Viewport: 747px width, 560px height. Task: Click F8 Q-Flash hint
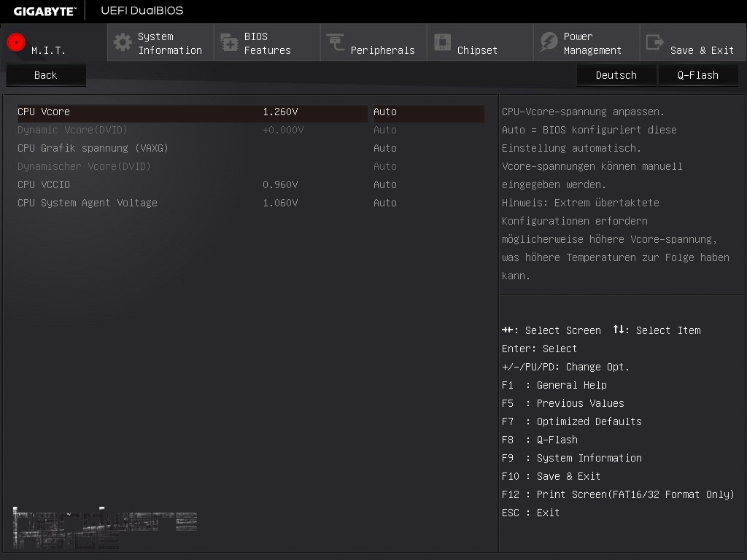540,440
